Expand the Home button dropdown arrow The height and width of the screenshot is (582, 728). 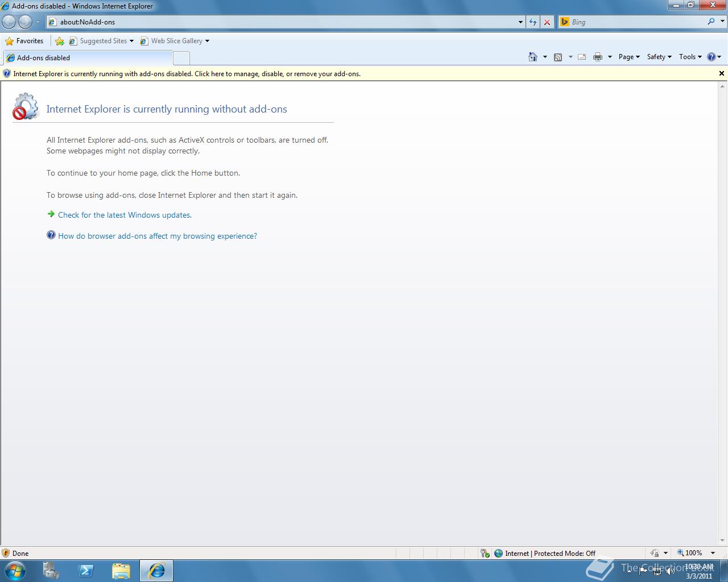point(545,57)
